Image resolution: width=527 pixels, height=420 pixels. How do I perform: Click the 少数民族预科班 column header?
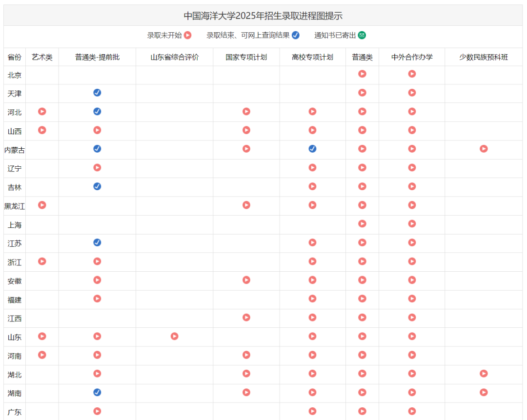[484, 58]
